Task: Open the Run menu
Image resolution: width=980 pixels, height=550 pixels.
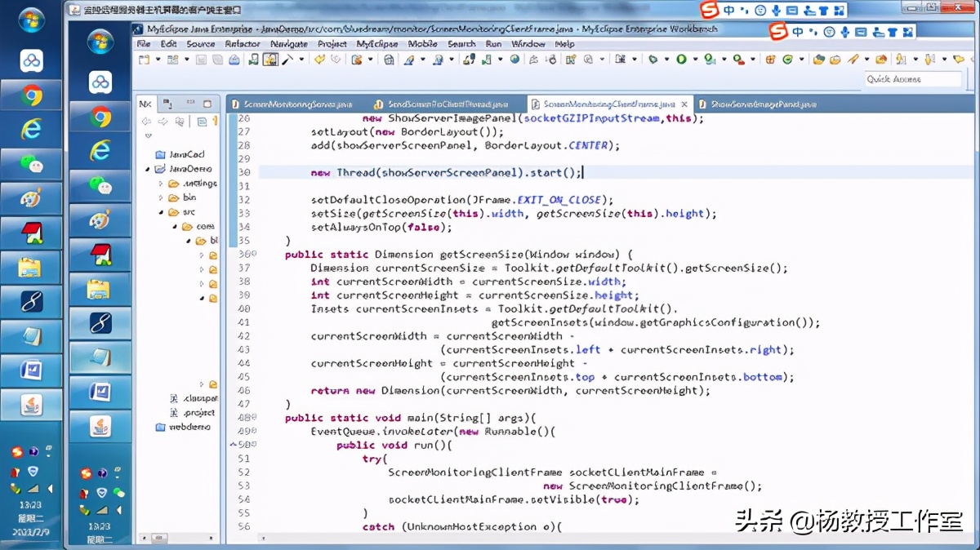Action: tap(493, 44)
